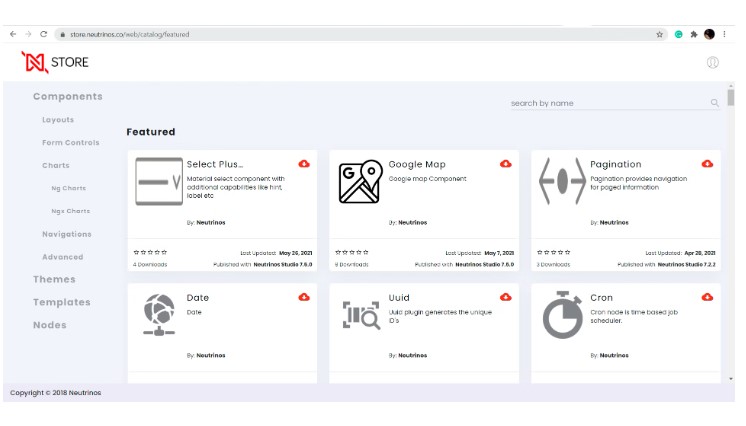Click the site lock icon in address bar
Image resolution: width=746 pixels, height=426 pixels.
[x=62, y=35]
